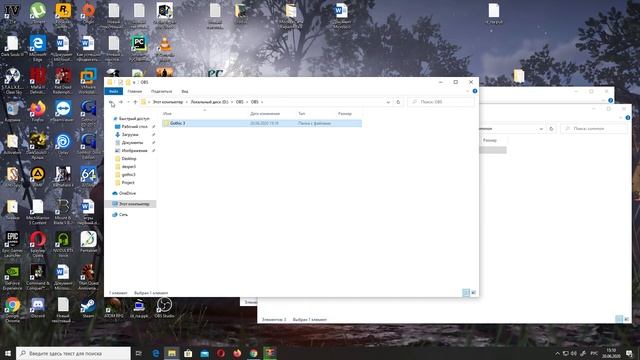
Task: Open the Файл tab in front Explorer
Action: [113, 91]
